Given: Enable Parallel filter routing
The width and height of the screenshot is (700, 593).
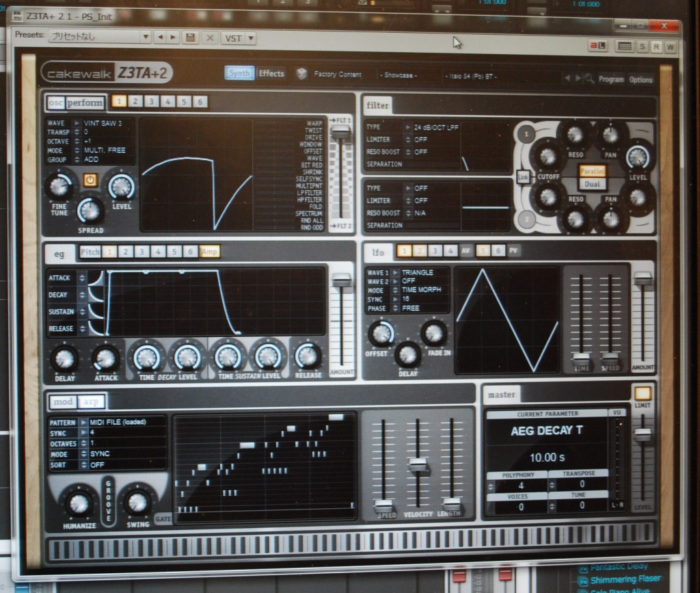Looking at the screenshot, I should (x=592, y=171).
